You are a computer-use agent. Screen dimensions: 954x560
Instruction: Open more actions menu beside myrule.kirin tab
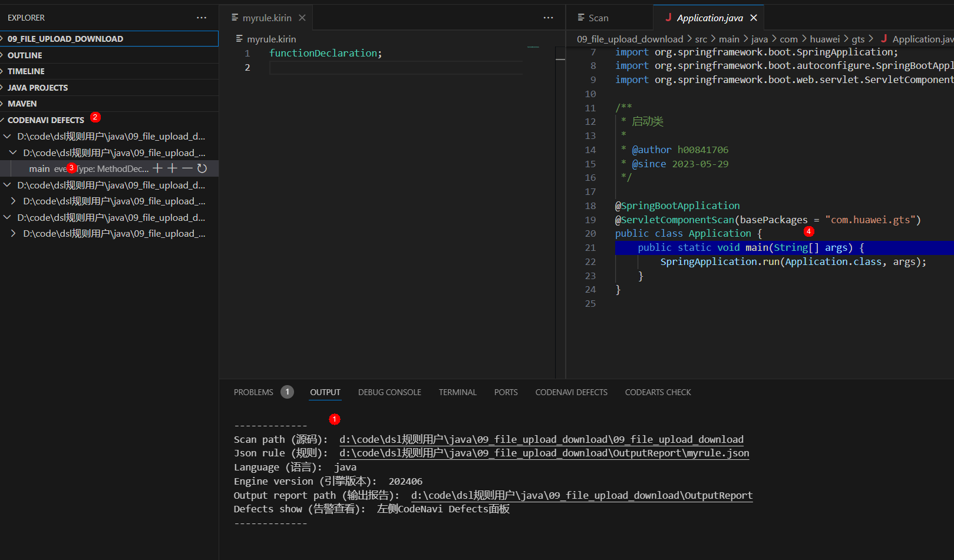(x=548, y=18)
